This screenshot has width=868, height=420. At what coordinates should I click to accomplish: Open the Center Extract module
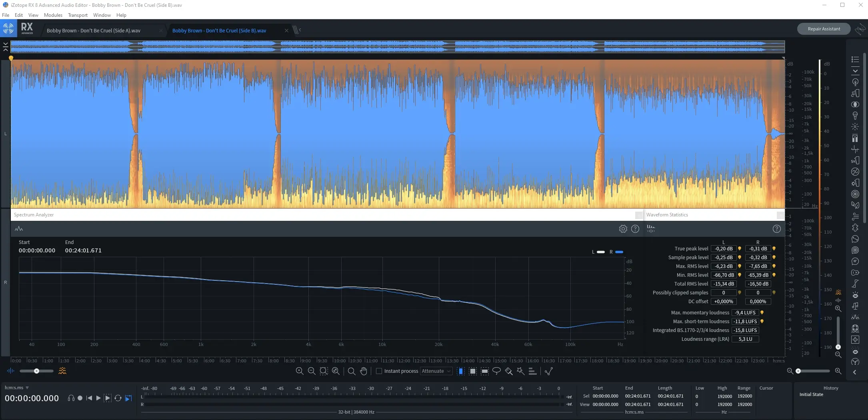(x=855, y=104)
